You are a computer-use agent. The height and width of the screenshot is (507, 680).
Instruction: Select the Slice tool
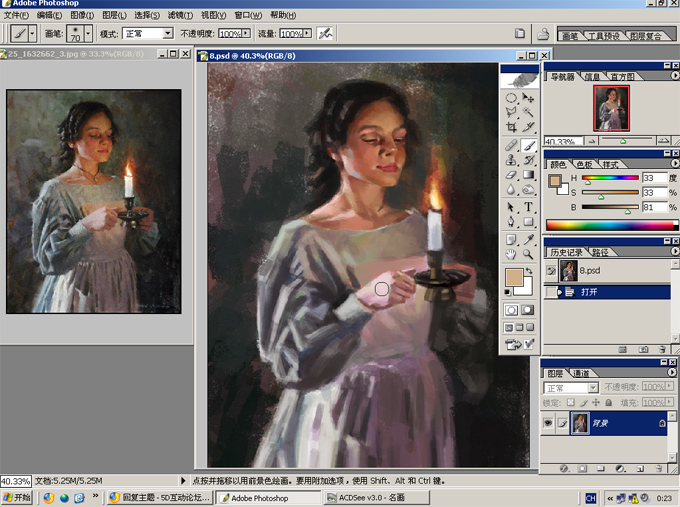pos(528,127)
